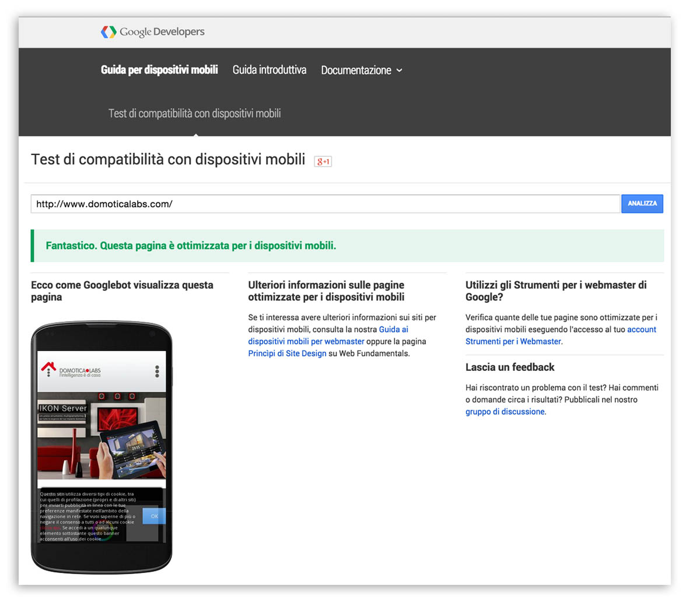Open the three-dot menu in phone preview

pos(157,371)
